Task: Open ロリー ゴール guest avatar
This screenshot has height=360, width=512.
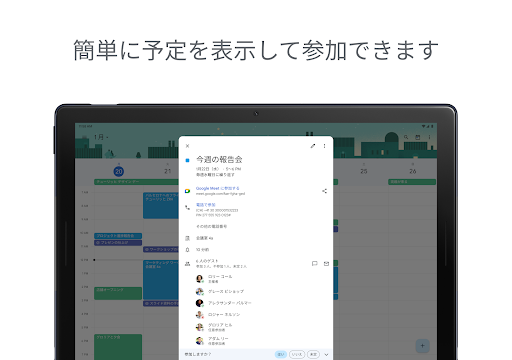Action: coord(199,279)
